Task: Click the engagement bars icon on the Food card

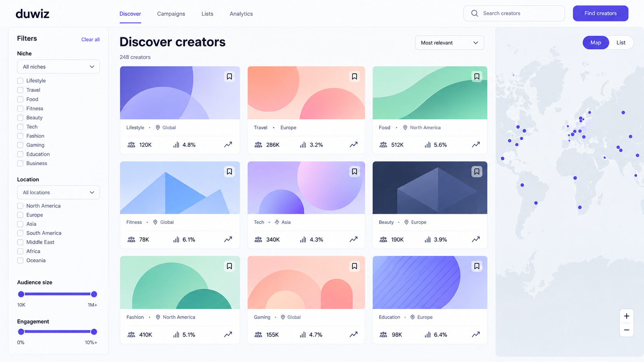Action: pyautogui.click(x=428, y=145)
